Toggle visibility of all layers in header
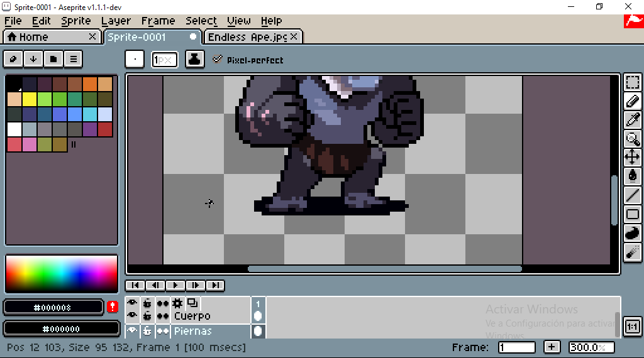 [x=132, y=303]
